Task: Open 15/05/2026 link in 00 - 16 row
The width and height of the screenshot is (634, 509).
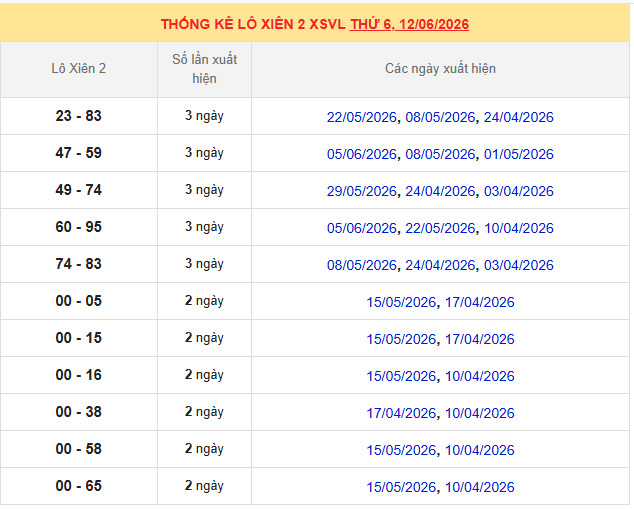Action: [x=401, y=376]
